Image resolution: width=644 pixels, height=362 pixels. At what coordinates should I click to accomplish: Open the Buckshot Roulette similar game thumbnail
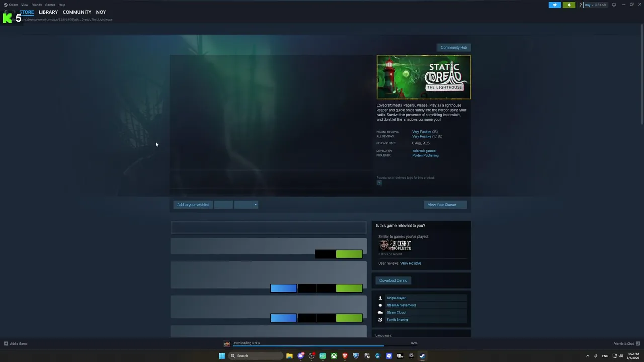[x=395, y=245]
